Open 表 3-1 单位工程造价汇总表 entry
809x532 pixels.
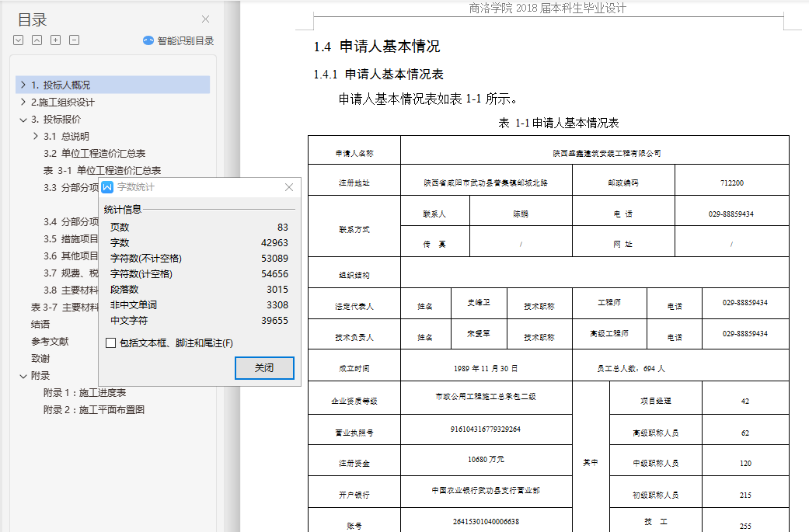click(x=102, y=170)
